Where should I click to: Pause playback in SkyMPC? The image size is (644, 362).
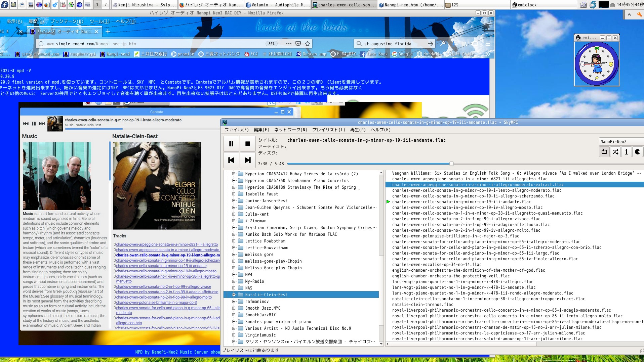(231, 143)
